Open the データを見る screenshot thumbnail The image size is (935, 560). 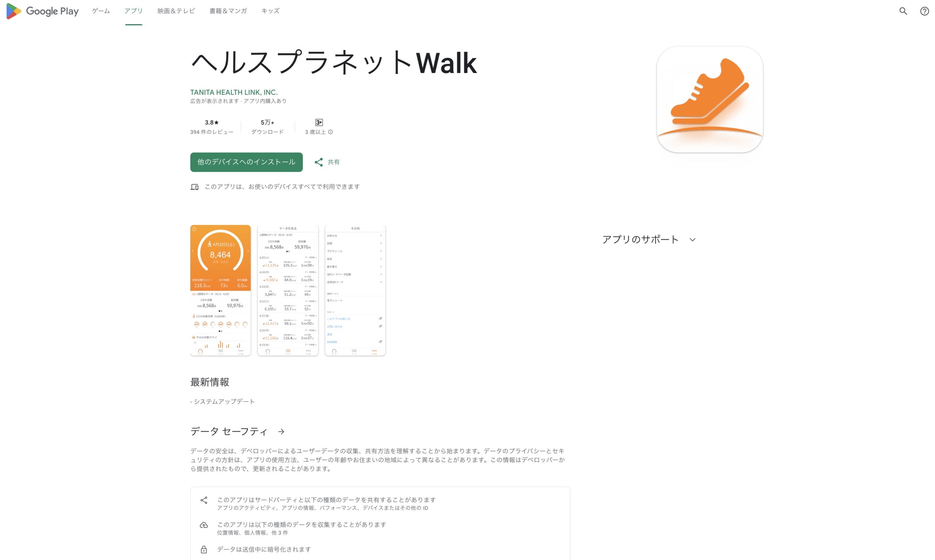click(x=288, y=290)
